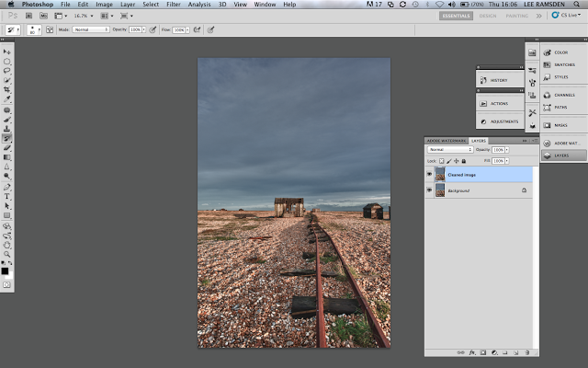The height and width of the screenshot is (368, 588).
Task: Switch to the Adobe Watermark tab
Action: click(x=447, y=141)
